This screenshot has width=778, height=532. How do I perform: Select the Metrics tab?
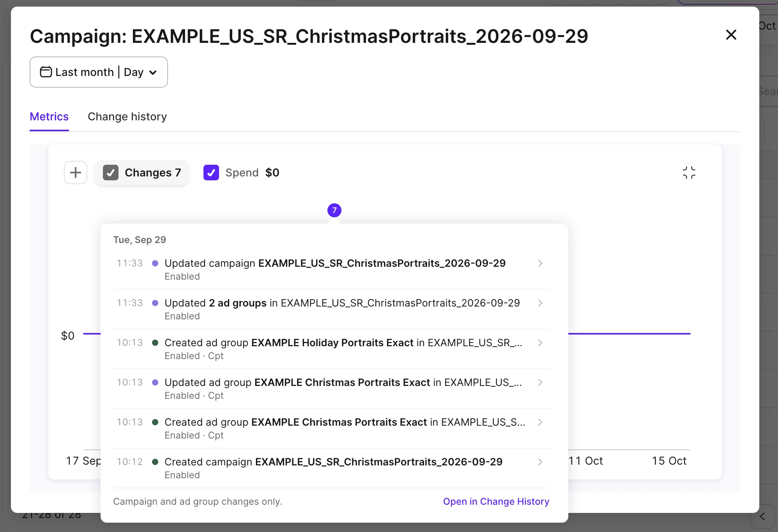point(49,116)
